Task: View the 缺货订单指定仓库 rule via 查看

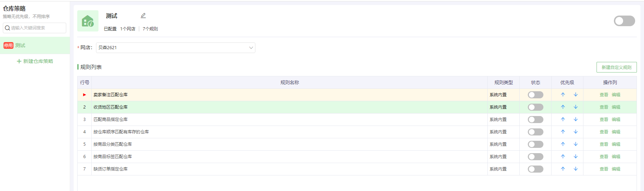Action: pos(604,169)
